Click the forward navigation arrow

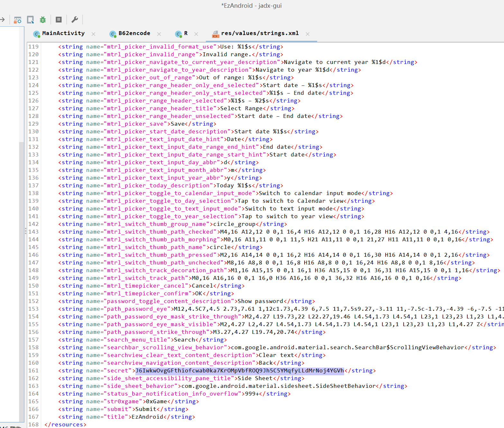coord(3,20)
